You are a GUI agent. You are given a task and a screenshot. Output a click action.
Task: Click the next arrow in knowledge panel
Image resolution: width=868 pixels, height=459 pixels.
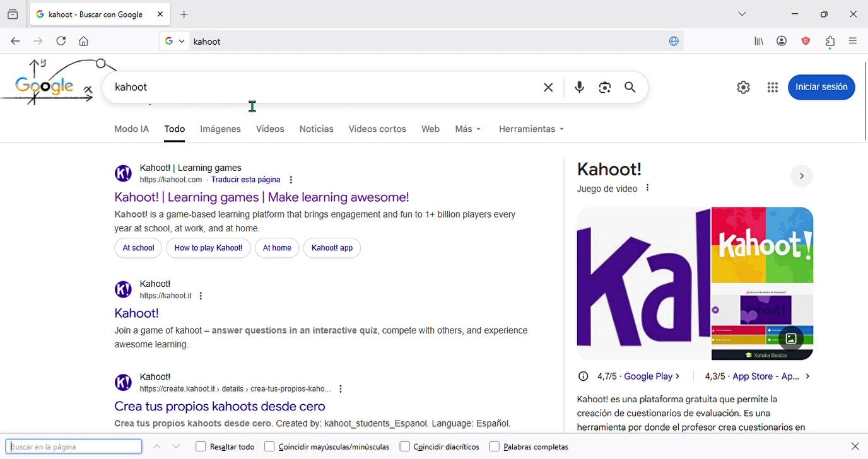(802, 176)
